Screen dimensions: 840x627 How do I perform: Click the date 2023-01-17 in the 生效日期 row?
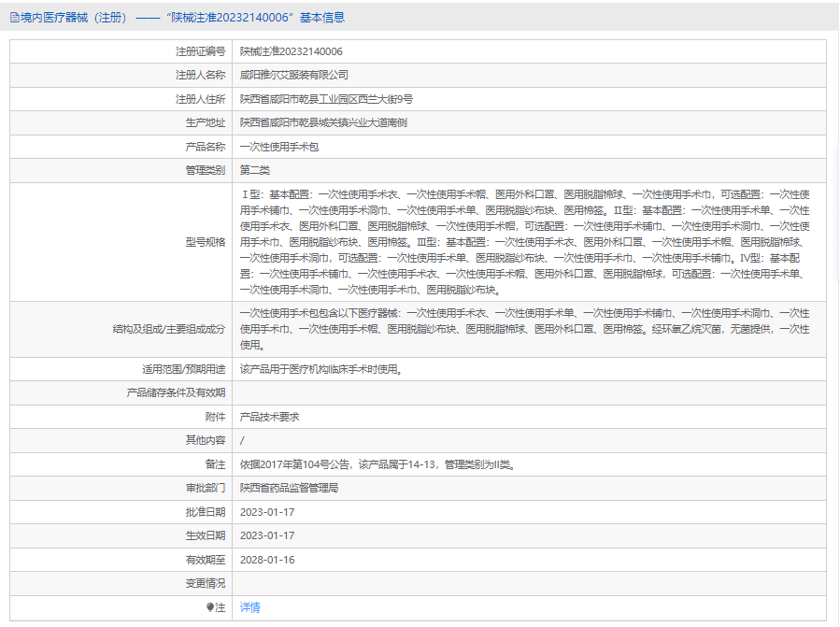pyautogui.click(x=267, y=536)
